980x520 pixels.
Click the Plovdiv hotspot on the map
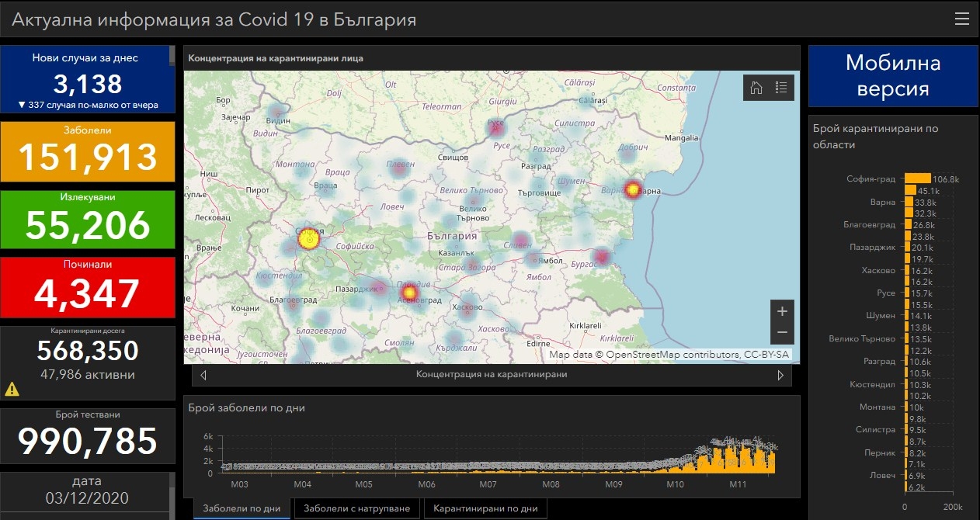pyautogui.click(x=409, y=292)
